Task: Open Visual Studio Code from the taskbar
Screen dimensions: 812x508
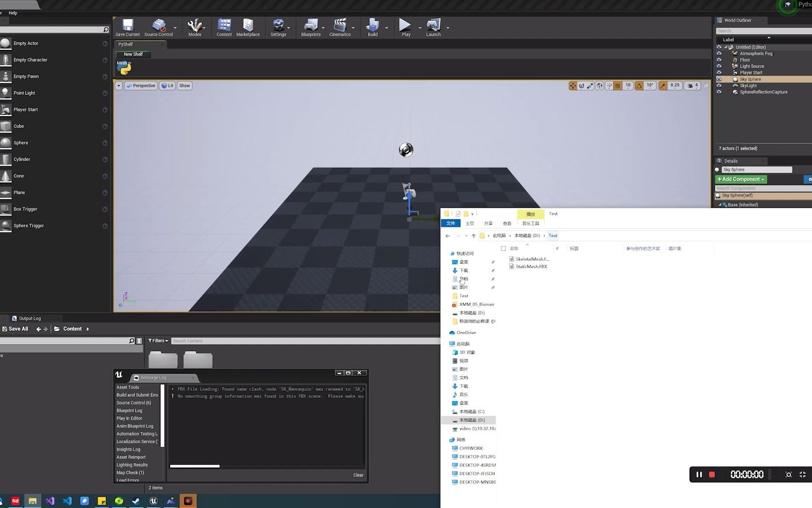Action: click(x=67, y=500)
